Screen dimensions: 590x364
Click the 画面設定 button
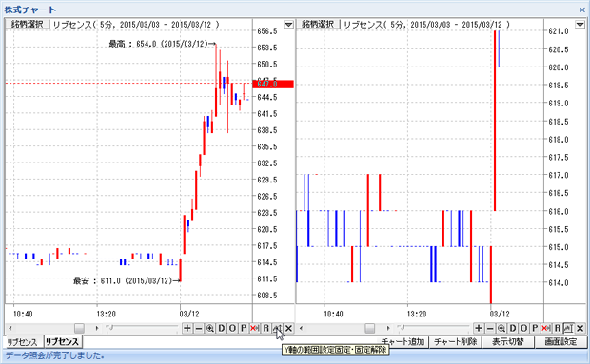pyautogui.click(x=560, y=341)
